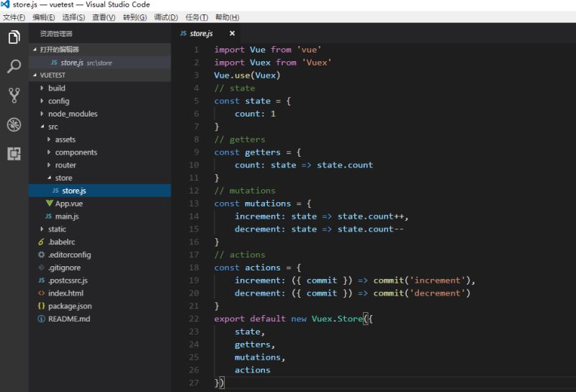The image size is (576, 392).
Task: Open the 任务(T) menu
Action: tap(197, 17)
